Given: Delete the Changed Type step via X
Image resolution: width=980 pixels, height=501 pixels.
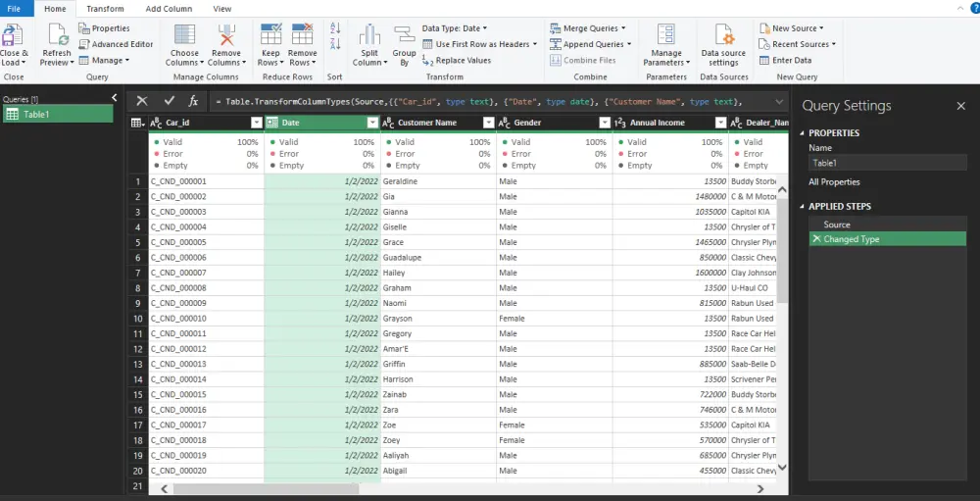Looking at the screenshot, I should pos(815,239).
